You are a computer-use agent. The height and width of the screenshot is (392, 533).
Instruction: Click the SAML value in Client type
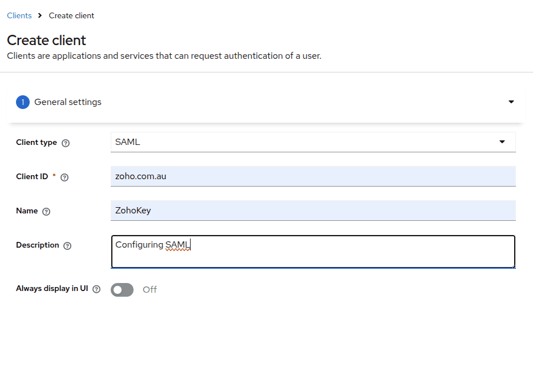click(x=128, y=142)
